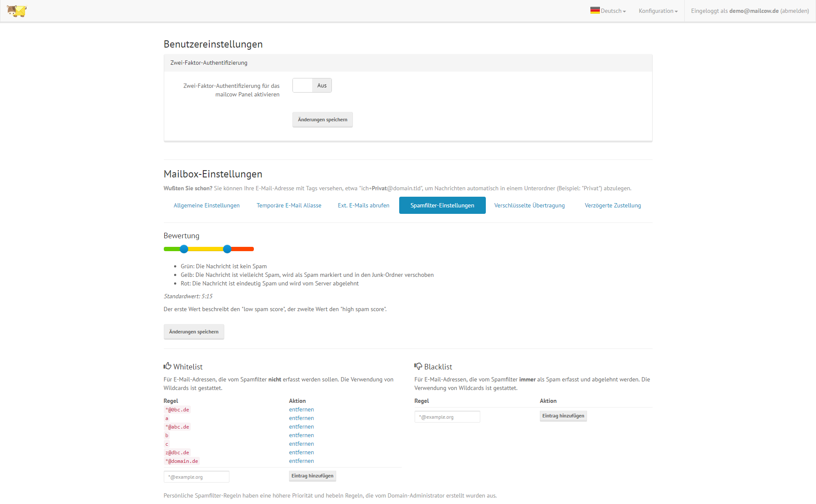The height and width of the screenshot is (504, 816).
Task: Switch to Allgemeine Einstellungen tab
Action: (x=206, y=205)
